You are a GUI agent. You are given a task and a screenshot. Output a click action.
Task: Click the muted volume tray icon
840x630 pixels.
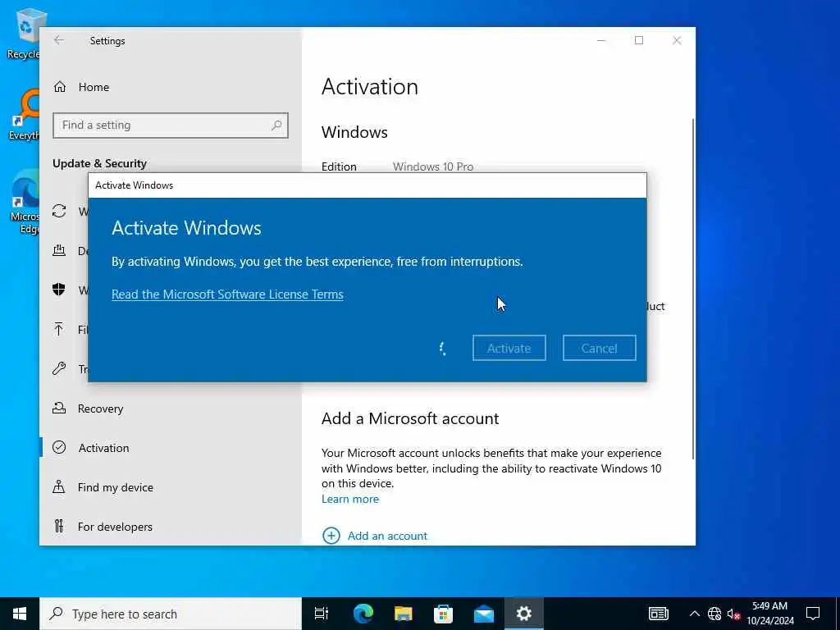point(733,614)
